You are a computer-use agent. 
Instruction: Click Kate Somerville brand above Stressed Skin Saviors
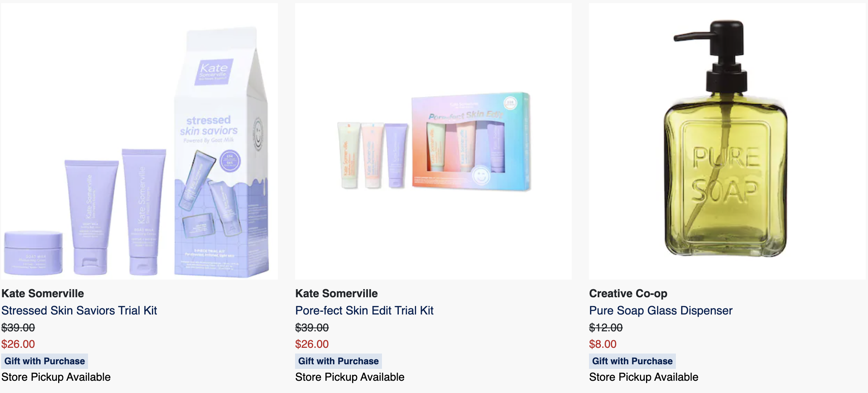(42, 293)
